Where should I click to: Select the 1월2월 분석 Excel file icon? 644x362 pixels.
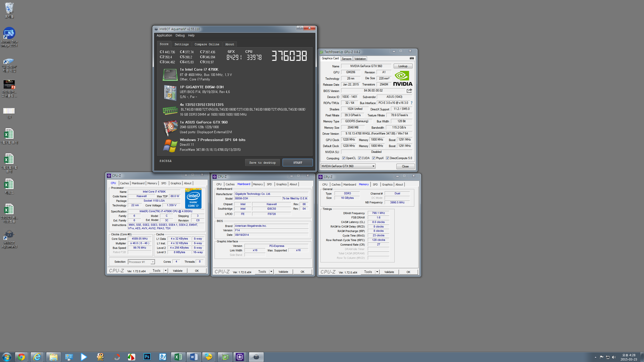(x=9, y=136)
